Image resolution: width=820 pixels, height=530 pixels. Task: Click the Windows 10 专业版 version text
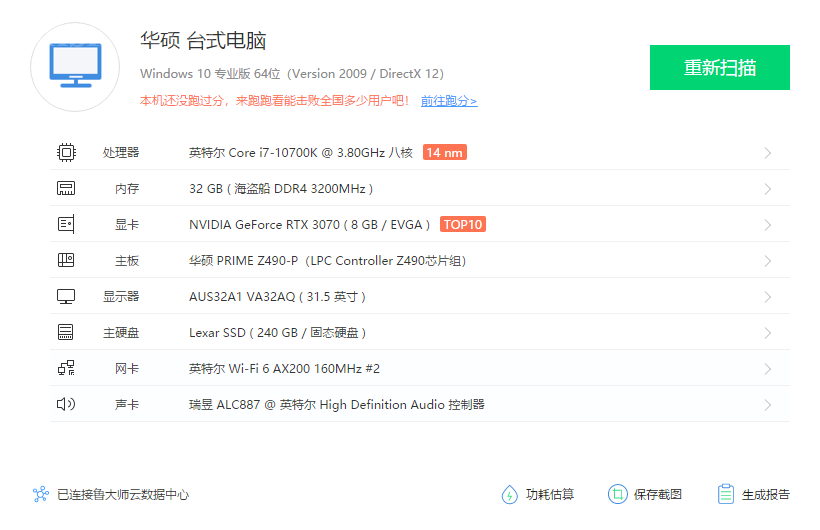[x=292, y=74]
